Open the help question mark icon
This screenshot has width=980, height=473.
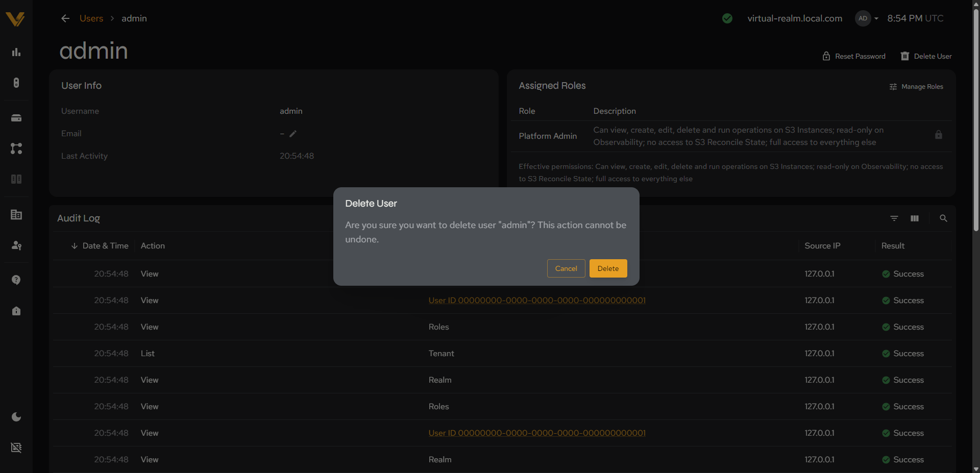(x=16, y=280)
